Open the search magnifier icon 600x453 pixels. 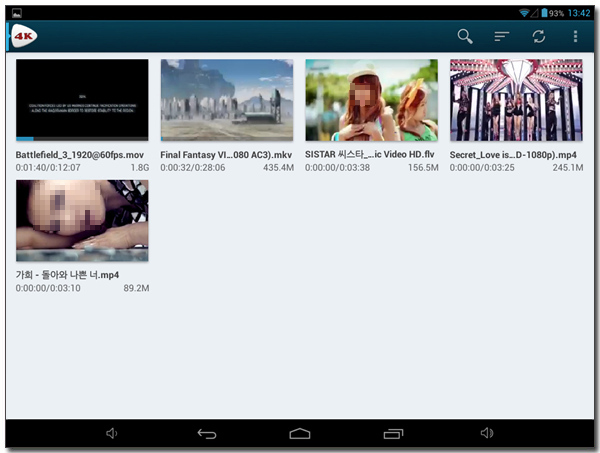point(465,37)
